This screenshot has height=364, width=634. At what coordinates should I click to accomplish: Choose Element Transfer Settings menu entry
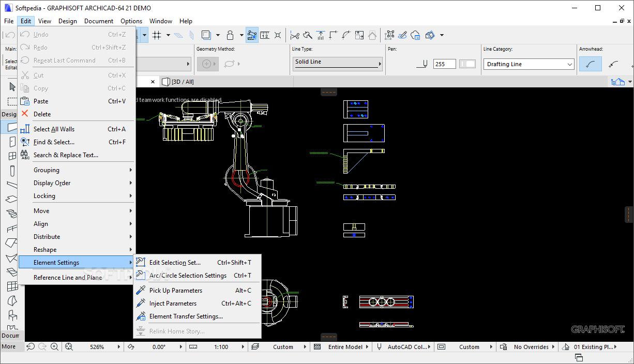(x=198, y=316)
